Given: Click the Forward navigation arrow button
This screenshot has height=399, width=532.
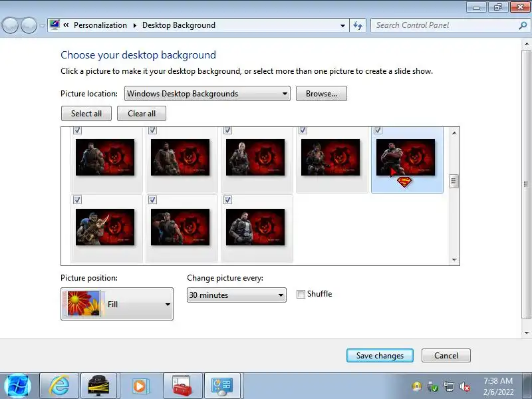Looking at the screenshot, I should [x=29, y=25].
